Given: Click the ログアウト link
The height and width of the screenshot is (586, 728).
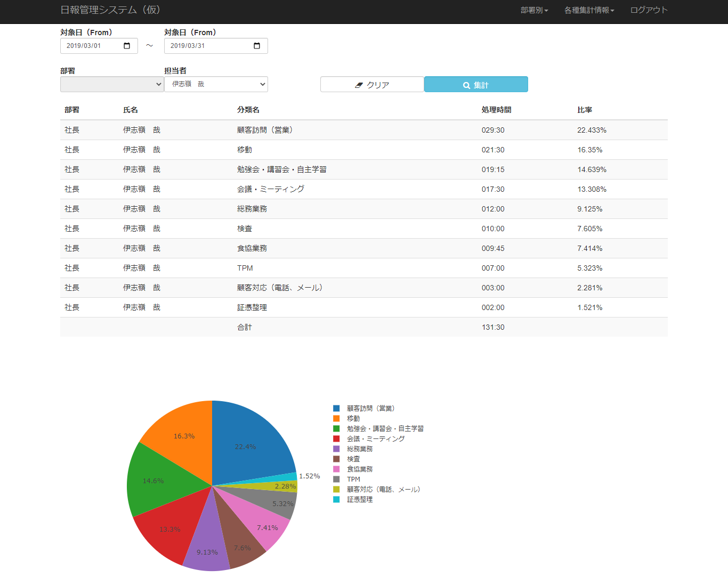Looking at the screenshot, I should [649, 10].
